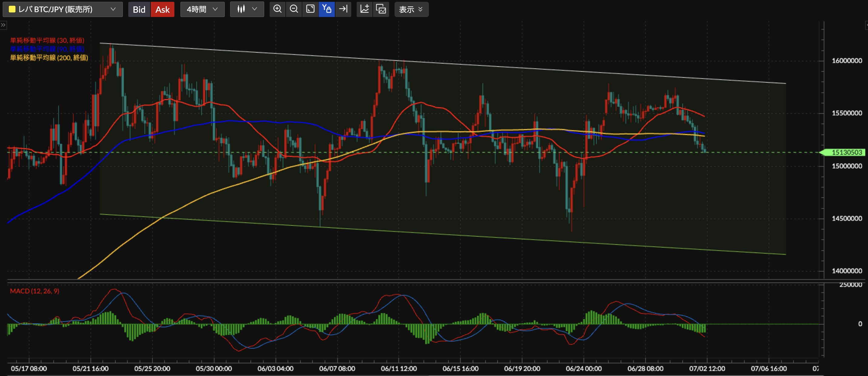Click the 05/30 00:00 time label
This screenshot has height=376, width=868.
point(214,369)
